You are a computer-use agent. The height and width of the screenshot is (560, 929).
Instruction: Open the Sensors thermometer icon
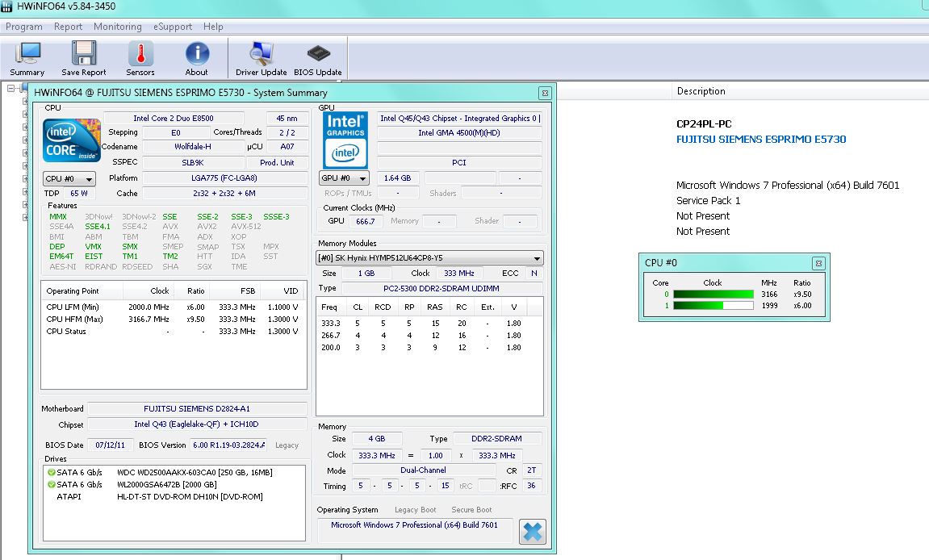(140, 59)
